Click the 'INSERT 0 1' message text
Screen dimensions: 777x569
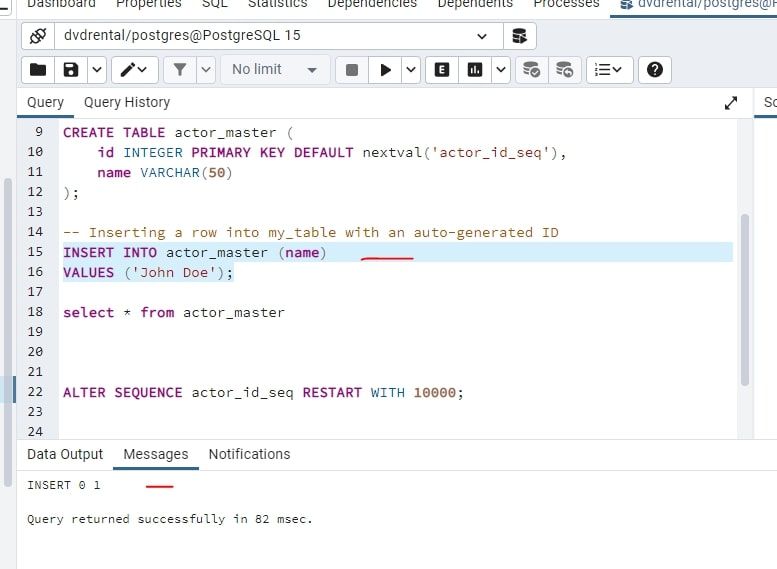(63, 485)
